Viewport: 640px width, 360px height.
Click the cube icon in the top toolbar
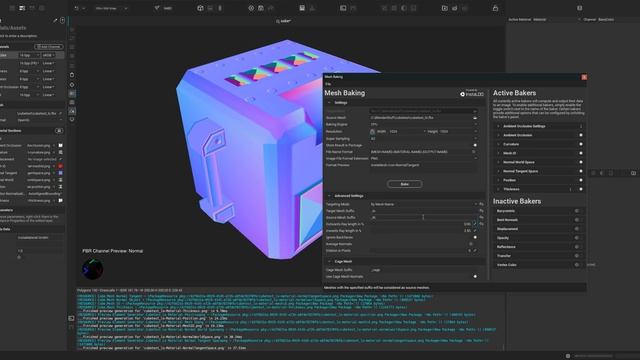coord(200,8)
